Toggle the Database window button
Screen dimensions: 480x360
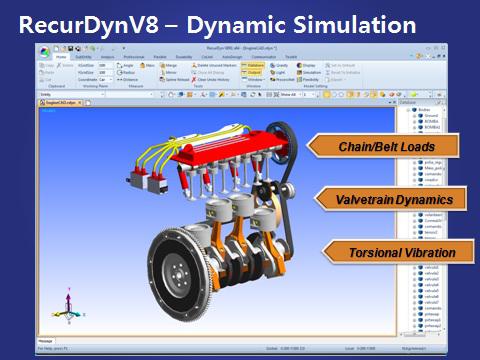(253, 65)
